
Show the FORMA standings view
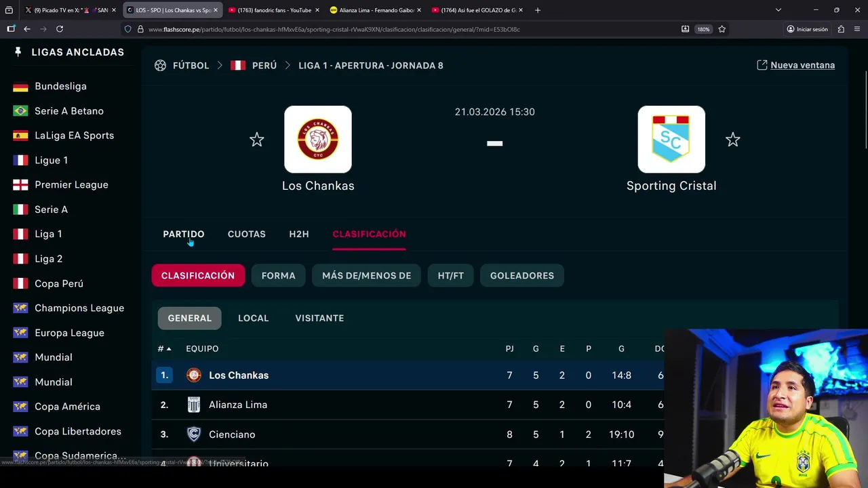[x=278, y=276]
